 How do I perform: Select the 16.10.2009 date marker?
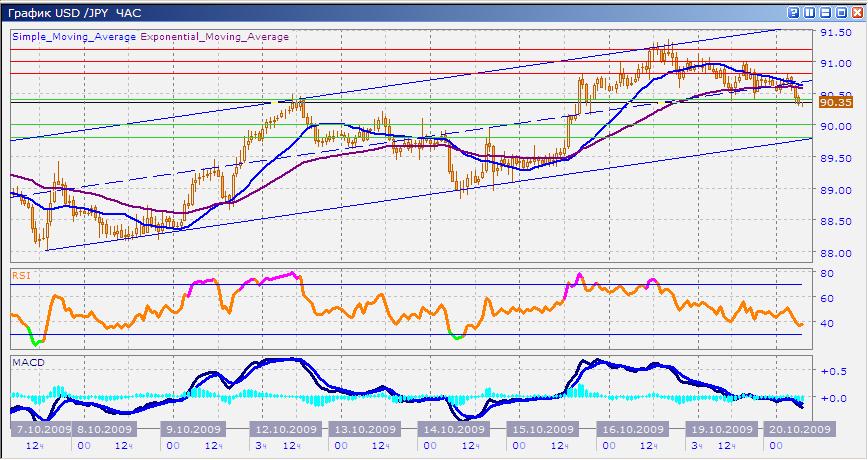[625, 429]
